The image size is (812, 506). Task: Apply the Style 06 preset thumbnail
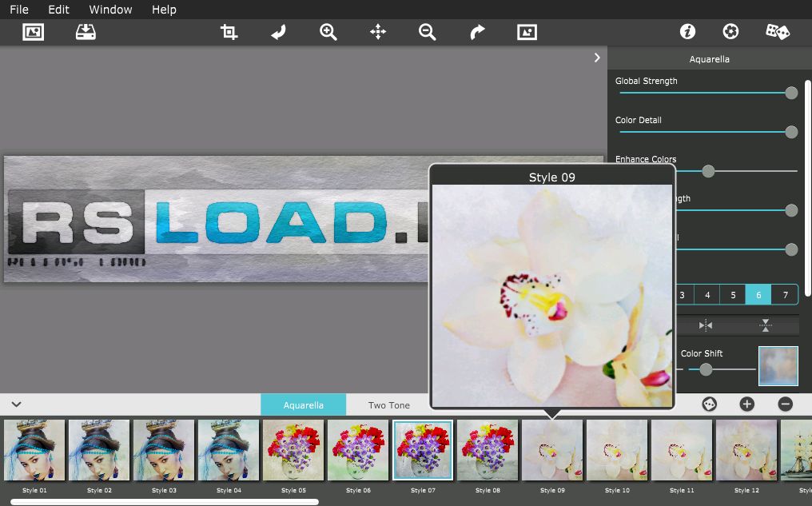(358, 450)
